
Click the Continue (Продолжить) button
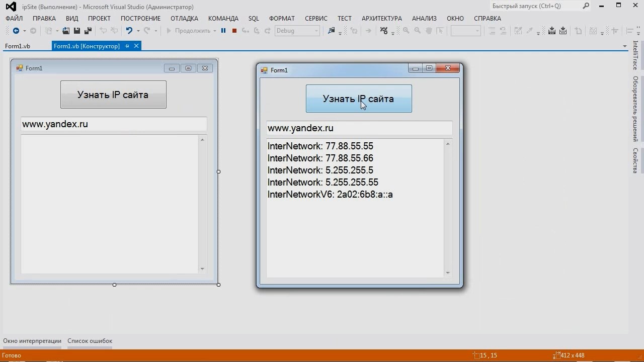click(189, 31)
